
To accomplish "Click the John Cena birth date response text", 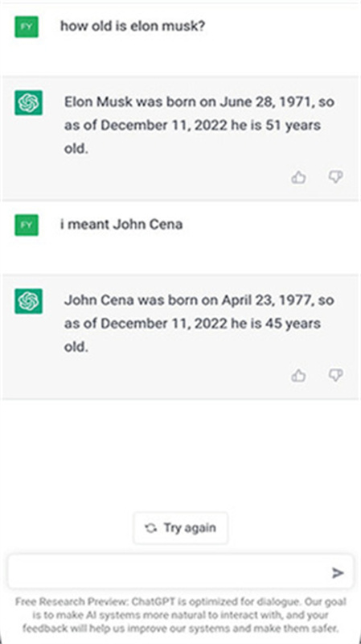I will [x=199, y=324].
